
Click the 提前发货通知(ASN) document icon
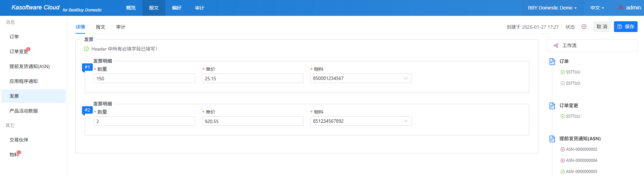(x=552, y=139)
